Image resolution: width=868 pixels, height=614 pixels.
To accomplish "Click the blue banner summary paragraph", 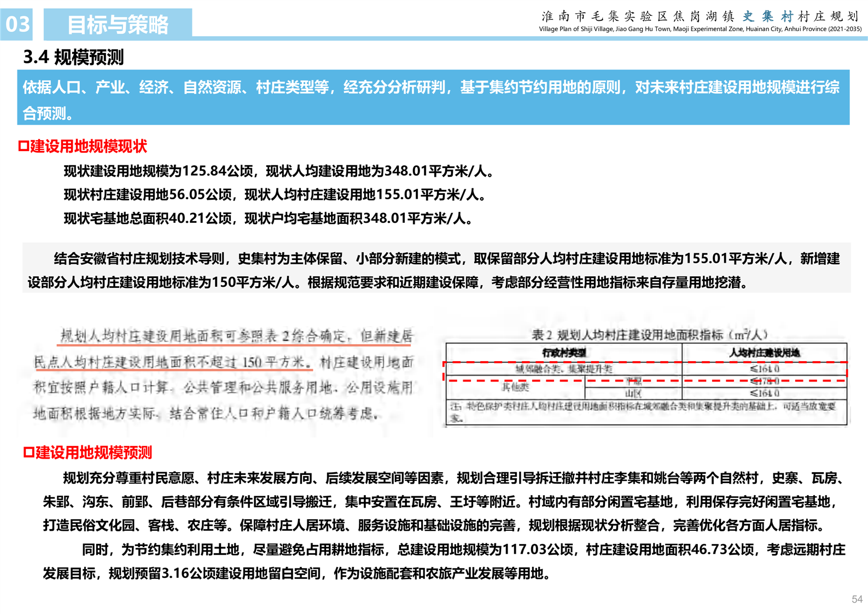I will pos(433,99).
